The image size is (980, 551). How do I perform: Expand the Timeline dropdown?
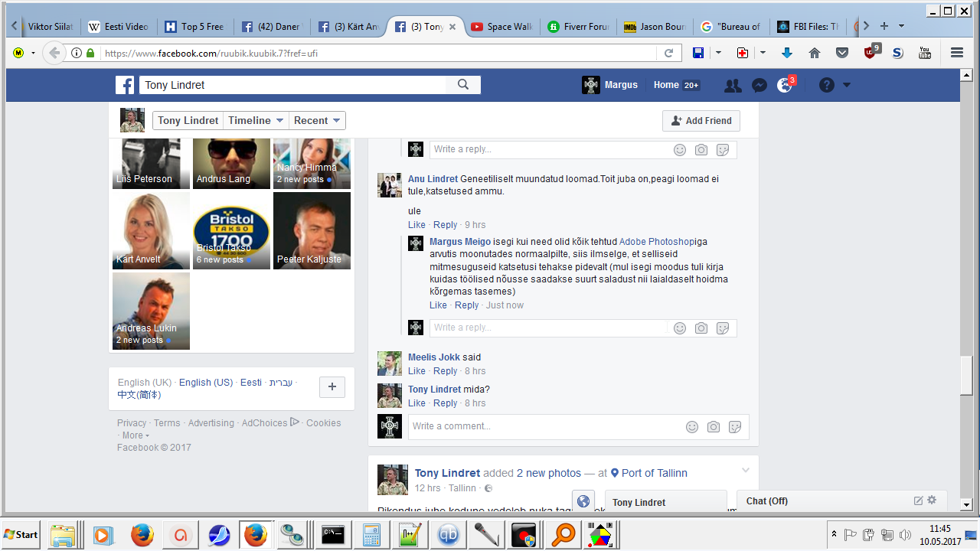[x=256, y=121]
